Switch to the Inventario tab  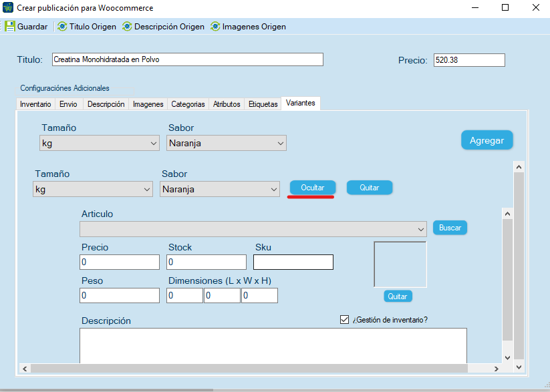[x=35, y=104]
